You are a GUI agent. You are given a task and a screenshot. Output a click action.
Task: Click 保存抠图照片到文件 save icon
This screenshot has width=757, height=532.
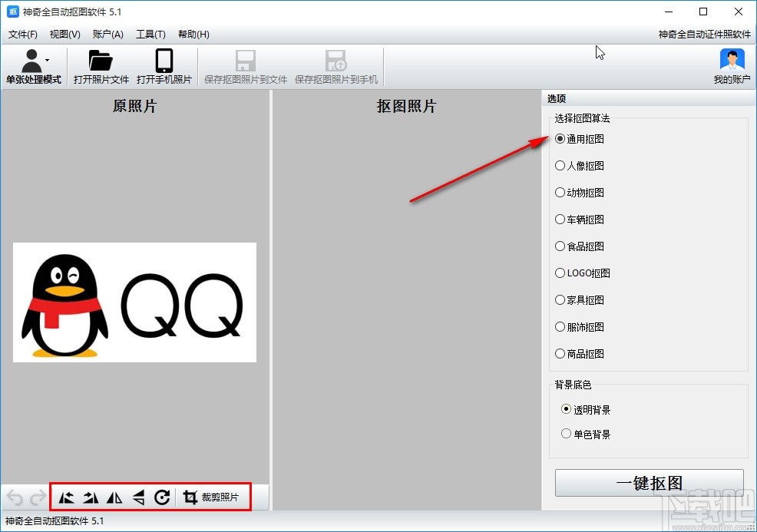(245, 61)
